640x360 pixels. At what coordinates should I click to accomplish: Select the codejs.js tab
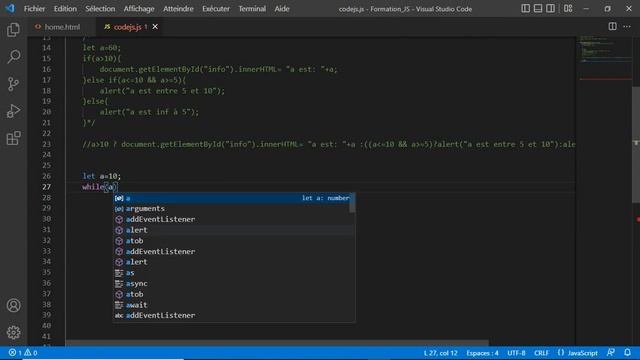coord(127,27)
